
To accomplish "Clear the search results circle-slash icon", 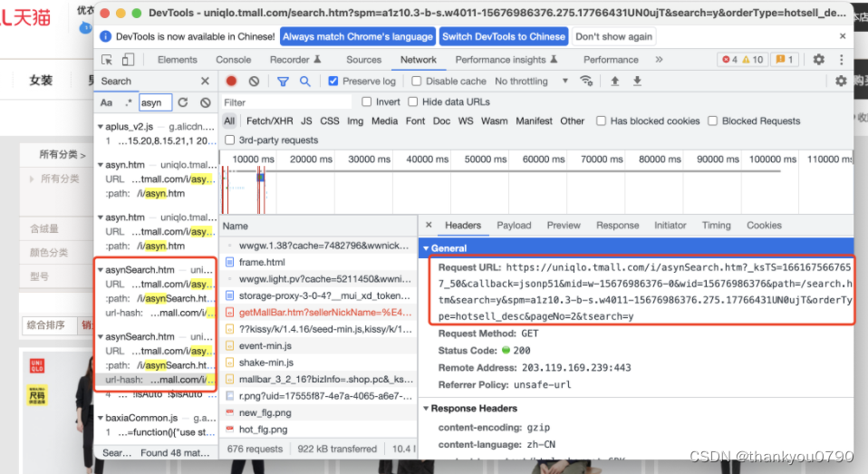I will tap(206, 102).
